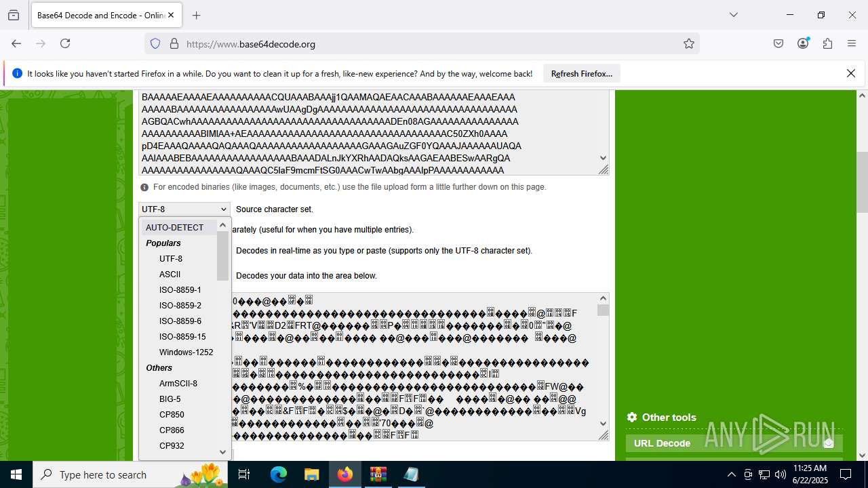Open Firefox application menu

coord(852,43)
